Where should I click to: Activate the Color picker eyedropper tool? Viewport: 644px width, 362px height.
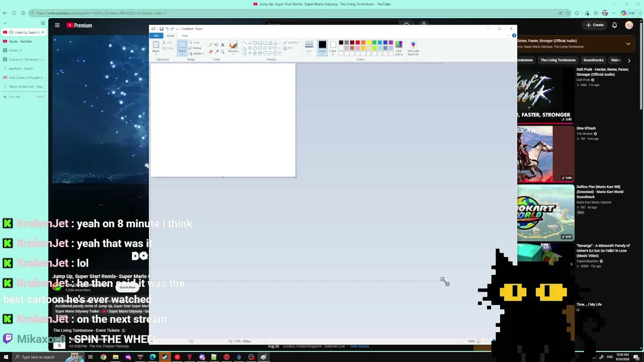(x=216, y=51)
